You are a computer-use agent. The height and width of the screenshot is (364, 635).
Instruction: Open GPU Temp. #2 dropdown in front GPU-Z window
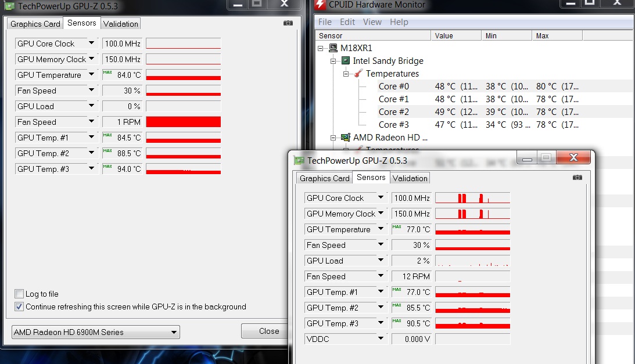pyautogui.click(x=381, y=307)
